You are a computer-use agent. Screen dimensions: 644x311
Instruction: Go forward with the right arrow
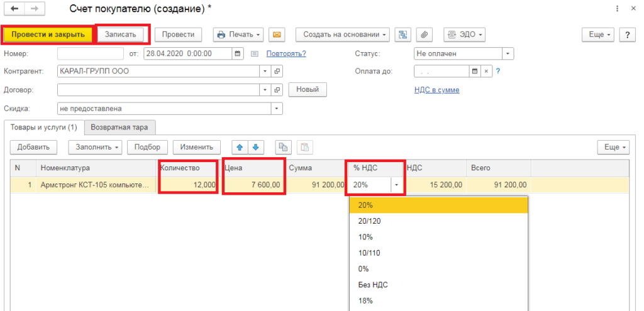point(35,9)
